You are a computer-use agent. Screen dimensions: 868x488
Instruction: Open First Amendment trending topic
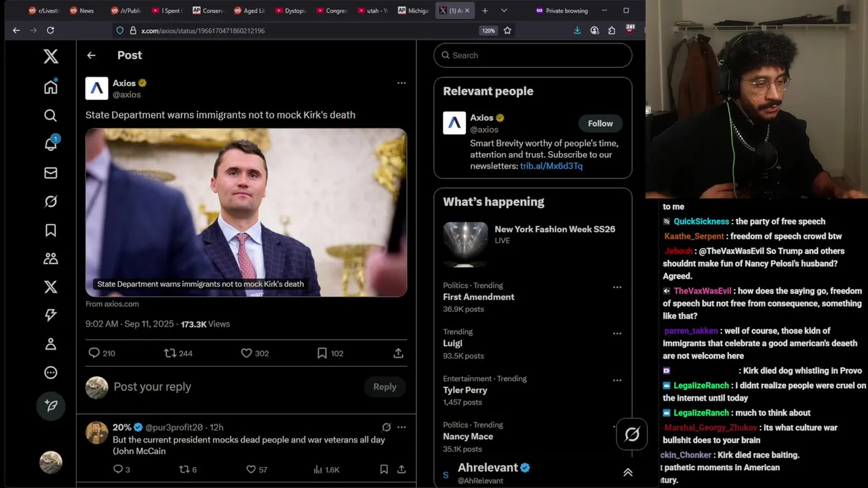tap(479, 297)
